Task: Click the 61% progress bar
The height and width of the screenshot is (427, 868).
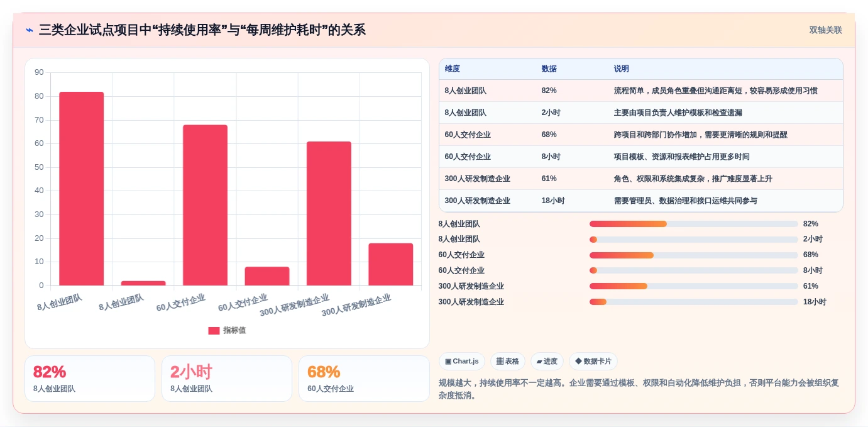Action: pyautogui.click(x=694, y=286)
